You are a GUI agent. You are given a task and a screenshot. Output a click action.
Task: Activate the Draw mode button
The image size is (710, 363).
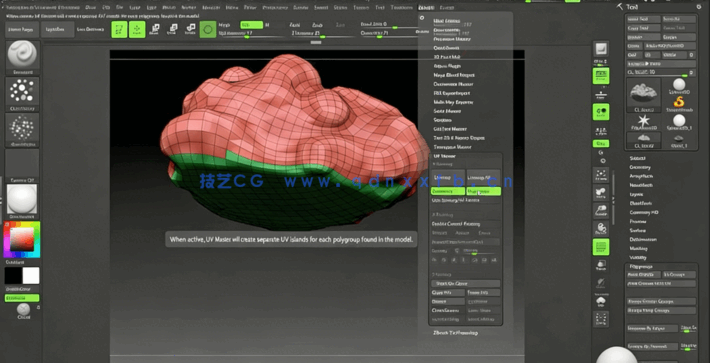[137, 30]
